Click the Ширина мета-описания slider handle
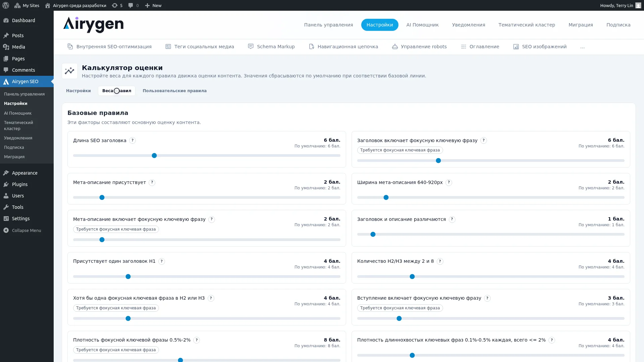This screenshot has height=362, width=644. (386, 197)
